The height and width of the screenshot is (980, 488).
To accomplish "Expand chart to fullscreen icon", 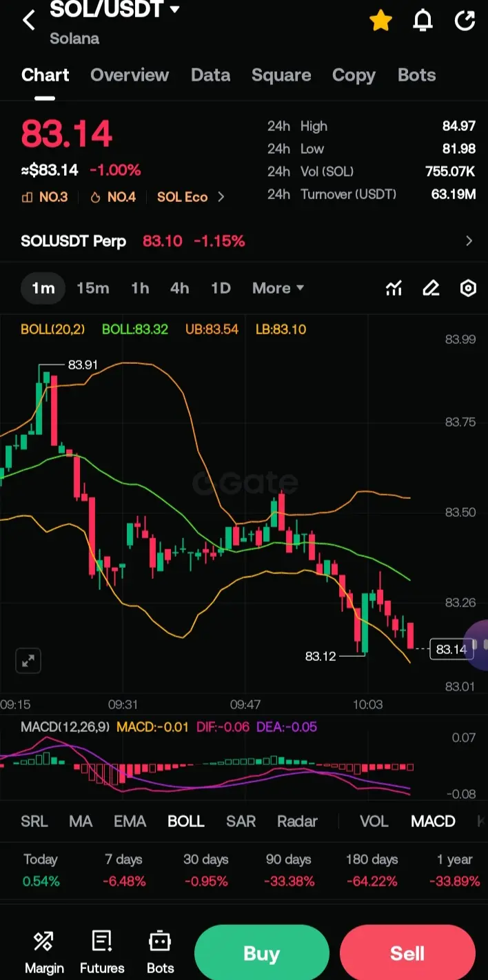I will pos(28,661).
